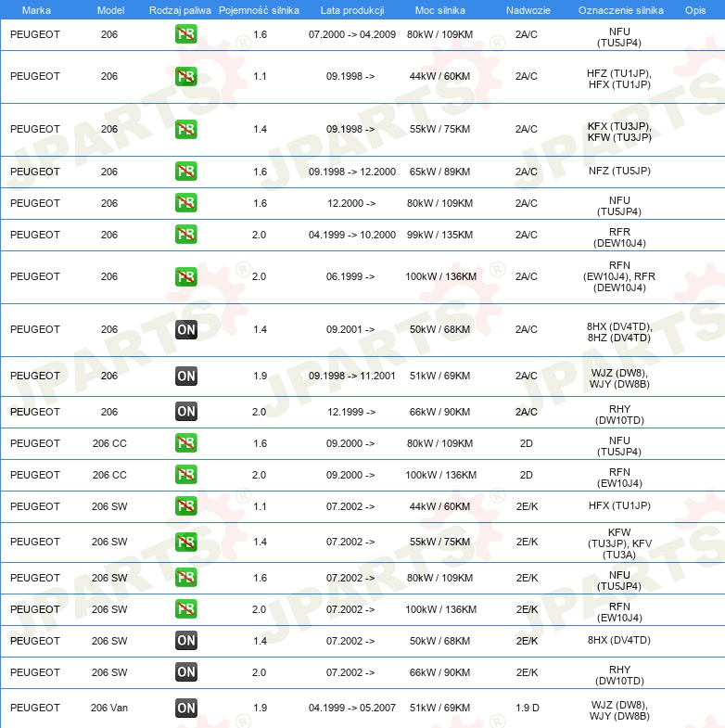Click the 07.2000 -> 04.2009 production years cell

[351, 33]
